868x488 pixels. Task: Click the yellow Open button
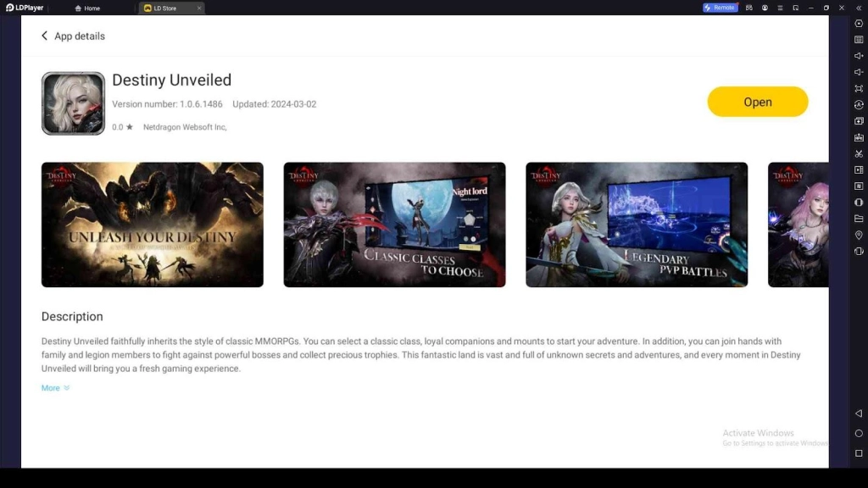tap(757, 102)
